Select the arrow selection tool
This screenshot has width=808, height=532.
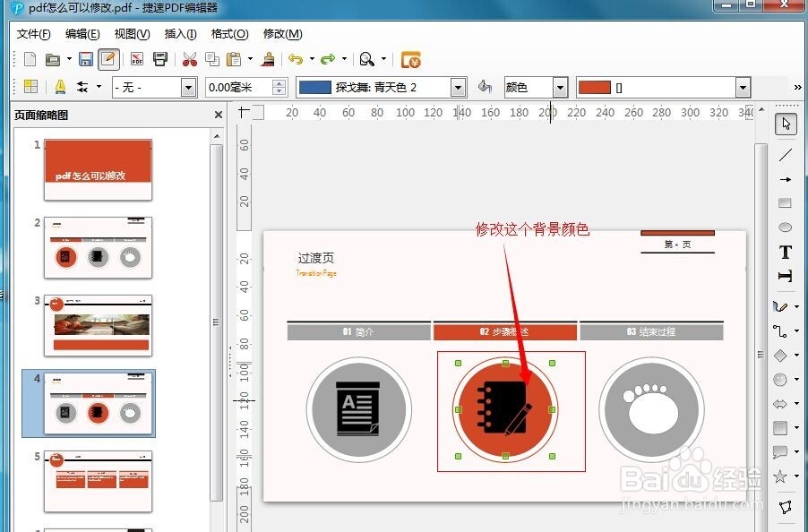785,125
